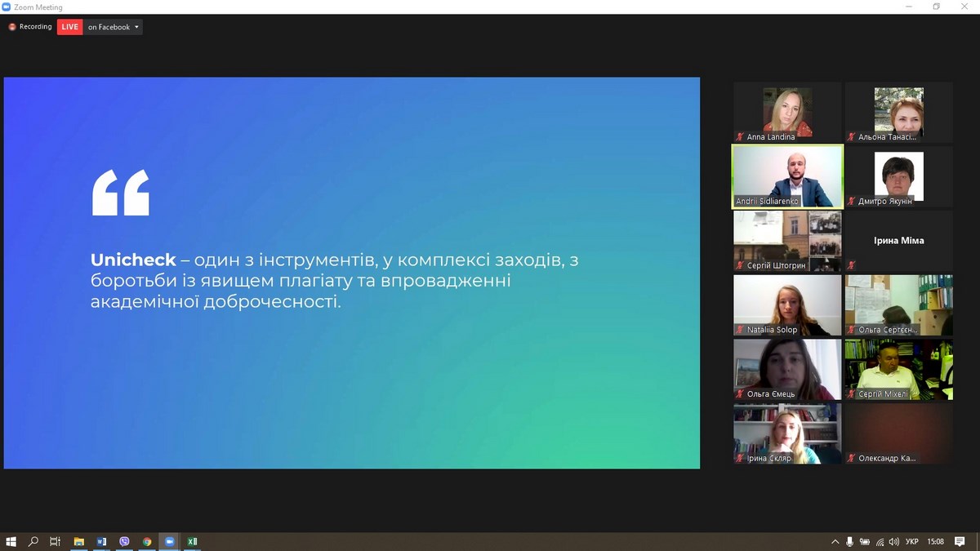
Task: Open the Windows Start menu
Action: [x=11, y=541]
